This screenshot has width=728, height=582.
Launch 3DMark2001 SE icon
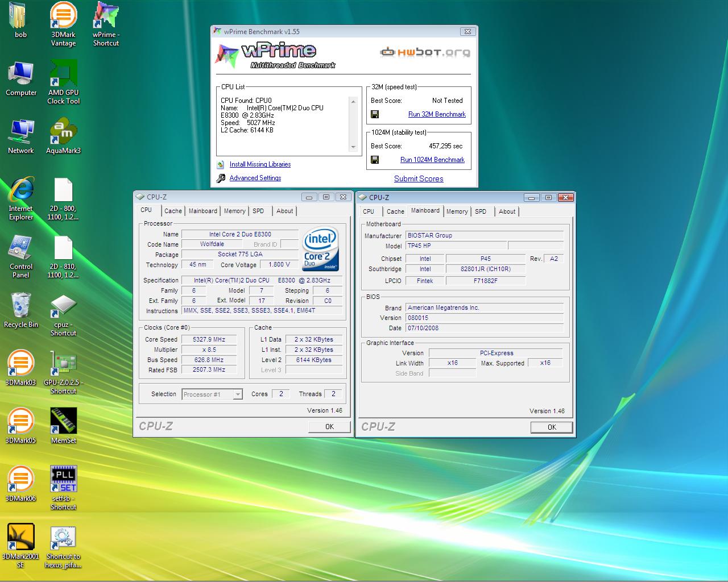(21, 547)
